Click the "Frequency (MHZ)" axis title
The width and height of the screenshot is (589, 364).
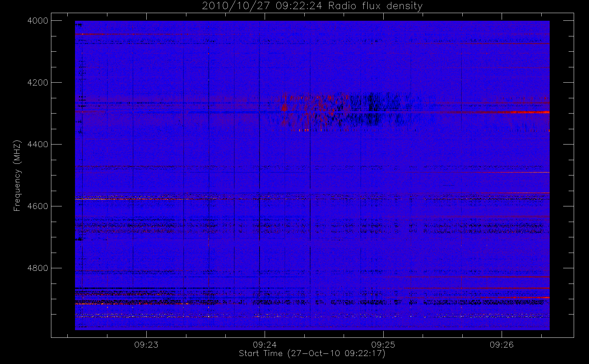(17, 175)
